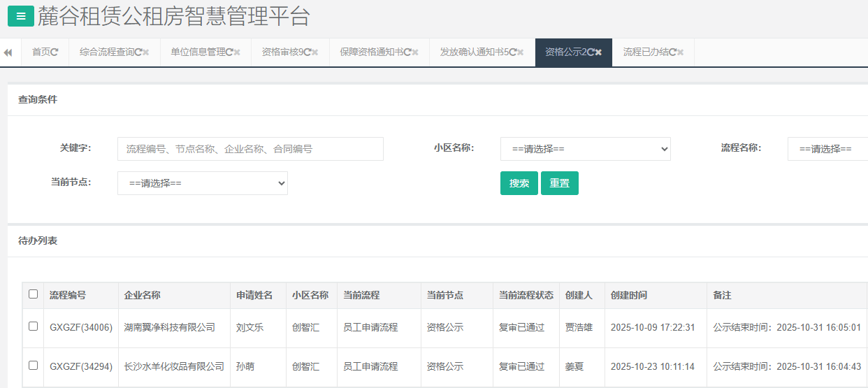Click the 关键字 search input field

[x=250, y=149]
